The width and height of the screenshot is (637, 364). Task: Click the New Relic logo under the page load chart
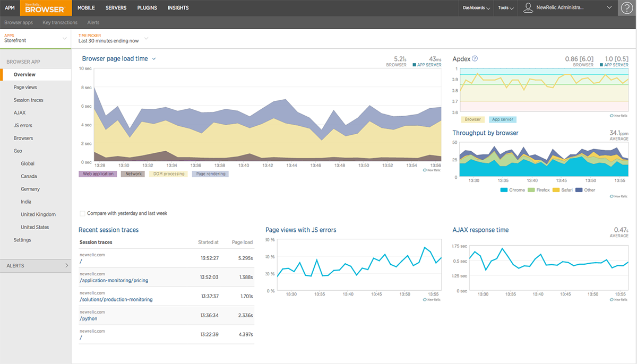pos(431,169)
